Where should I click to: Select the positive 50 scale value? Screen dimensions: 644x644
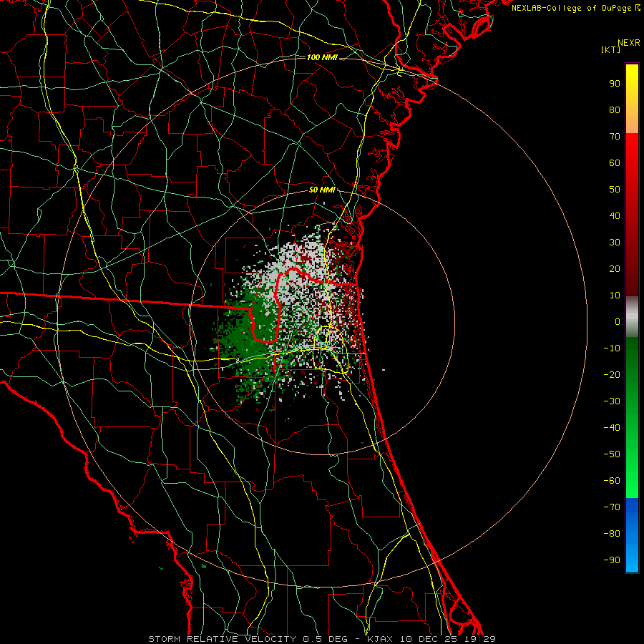tap(615, 190)
